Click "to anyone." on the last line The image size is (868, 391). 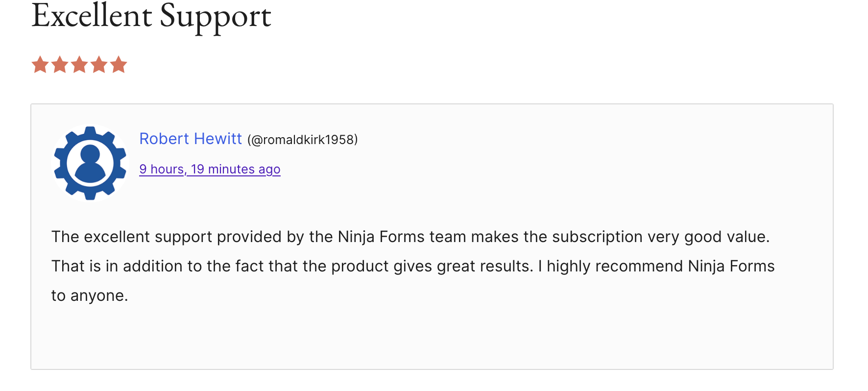[x=90, y=295]
